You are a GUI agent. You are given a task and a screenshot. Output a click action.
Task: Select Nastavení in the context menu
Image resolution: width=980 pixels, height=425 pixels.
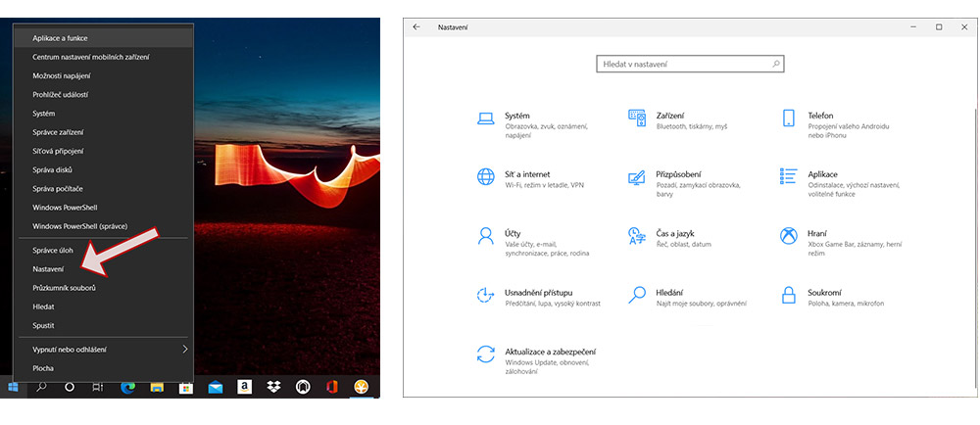pyautogui.click(x=48, y=268)
